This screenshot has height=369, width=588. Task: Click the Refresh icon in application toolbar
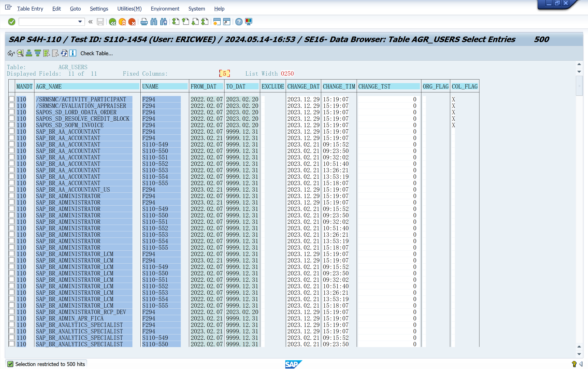tap(64, 53)
